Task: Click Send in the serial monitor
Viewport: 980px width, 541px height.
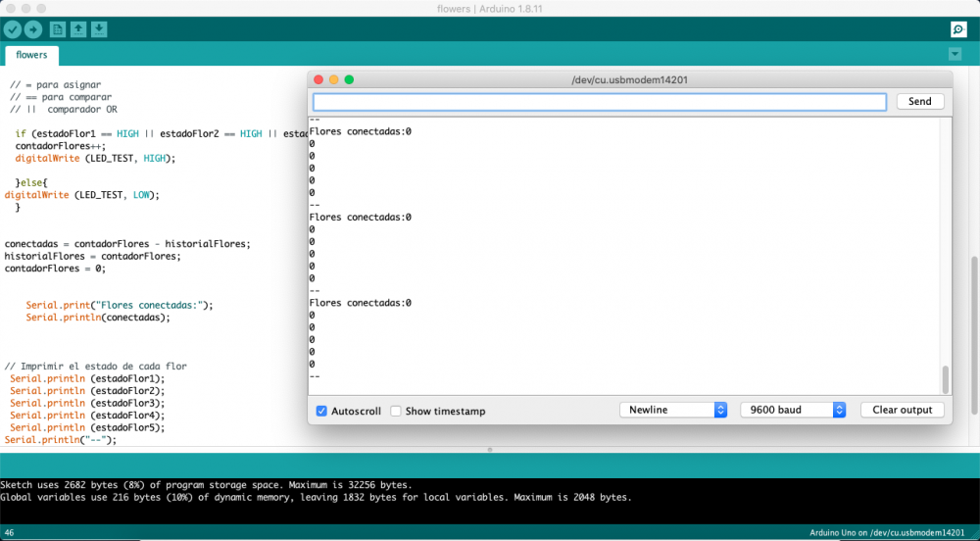Action: (920, 101)
